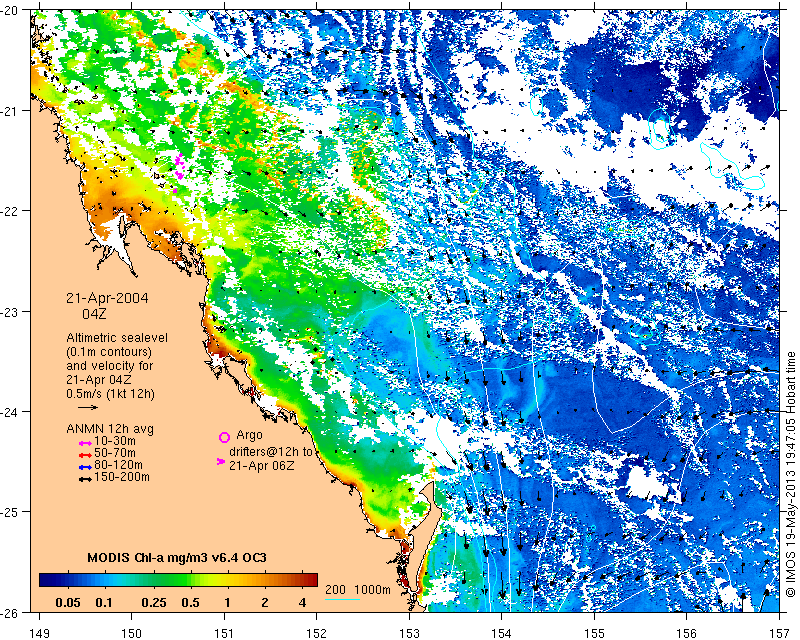Click the time label '04Z'
Viewport: 800px width, 640px height.
pyautogui.click(x=94, y=314)
